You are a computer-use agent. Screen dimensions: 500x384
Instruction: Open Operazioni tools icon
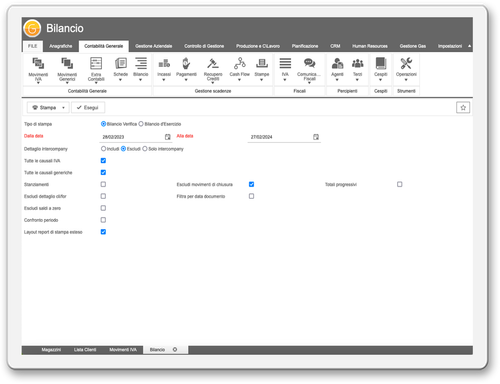click(x=406, y=63)
